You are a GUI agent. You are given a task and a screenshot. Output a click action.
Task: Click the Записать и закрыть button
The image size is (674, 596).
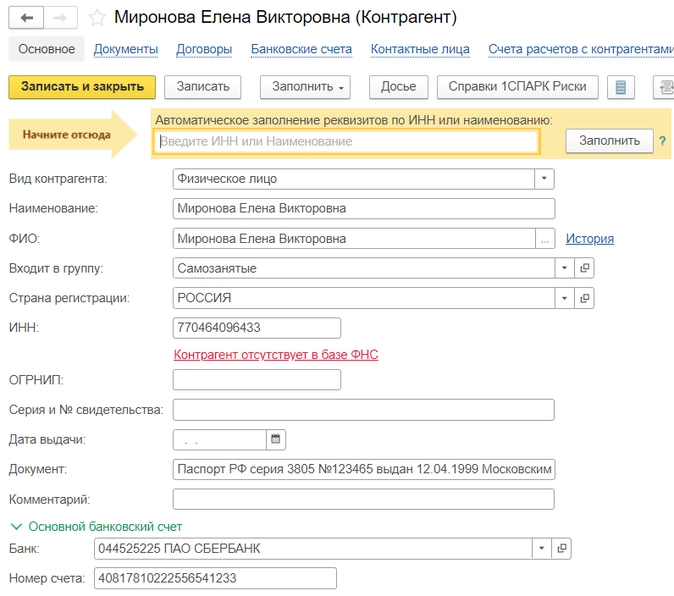click(x=82, y=87)
